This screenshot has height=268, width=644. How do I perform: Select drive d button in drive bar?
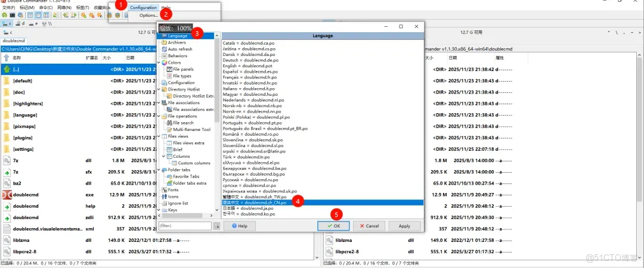(21, 24)
